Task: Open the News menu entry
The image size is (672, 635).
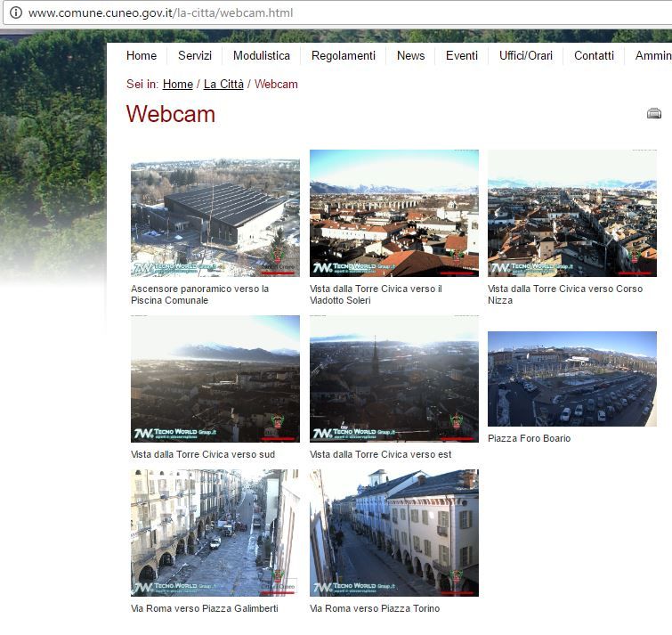Action: (x=410, y=55)
